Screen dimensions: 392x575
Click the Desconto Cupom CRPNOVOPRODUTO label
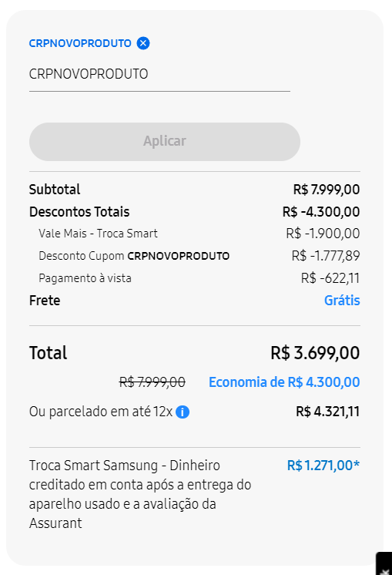click(134, 256)
